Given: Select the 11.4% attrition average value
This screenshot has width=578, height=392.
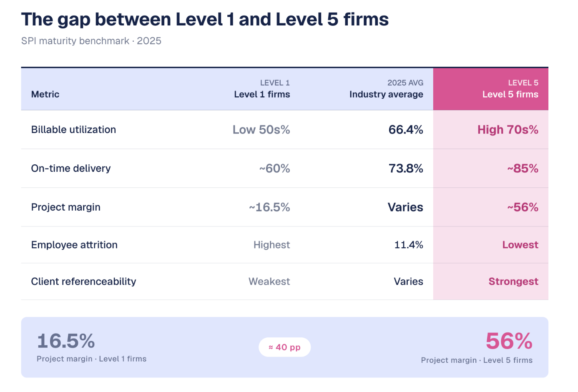Looking at the screenshot, I should coord(408,245).
